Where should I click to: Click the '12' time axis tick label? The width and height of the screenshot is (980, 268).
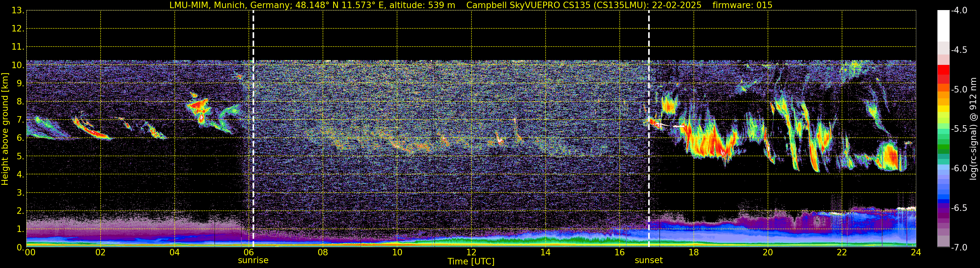pos(471,252)
